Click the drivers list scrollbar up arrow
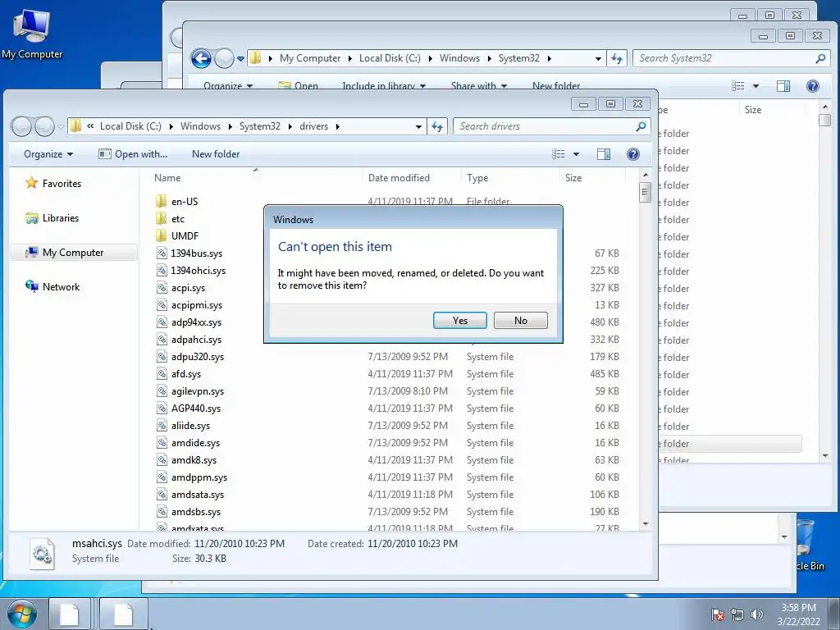 click(x=645, y=176)
